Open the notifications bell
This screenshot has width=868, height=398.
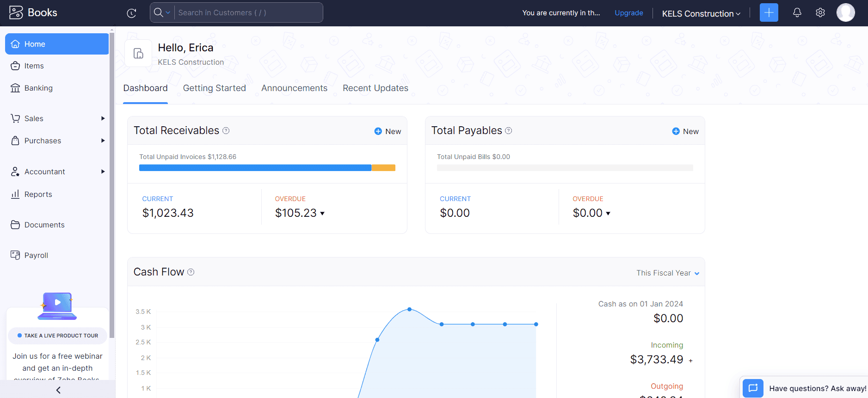point(797,12)
